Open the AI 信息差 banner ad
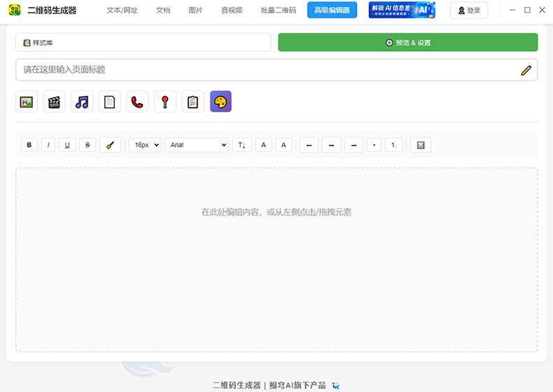This screenshot has height=392, width=553. [402, 10]
